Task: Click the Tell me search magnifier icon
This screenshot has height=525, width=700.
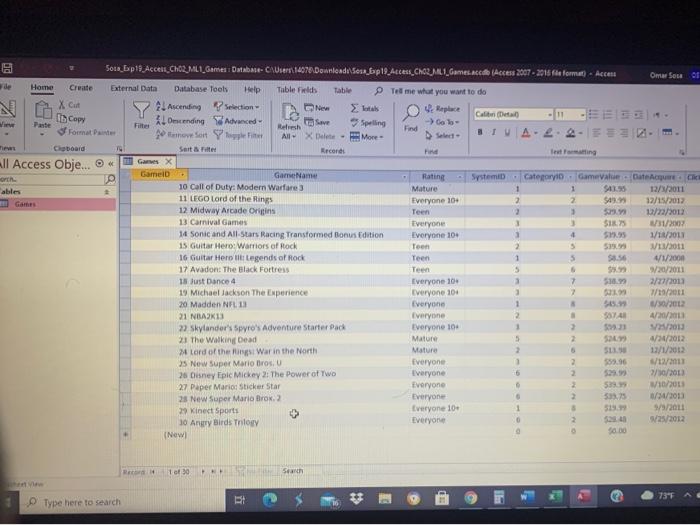Action: [379, 91]
